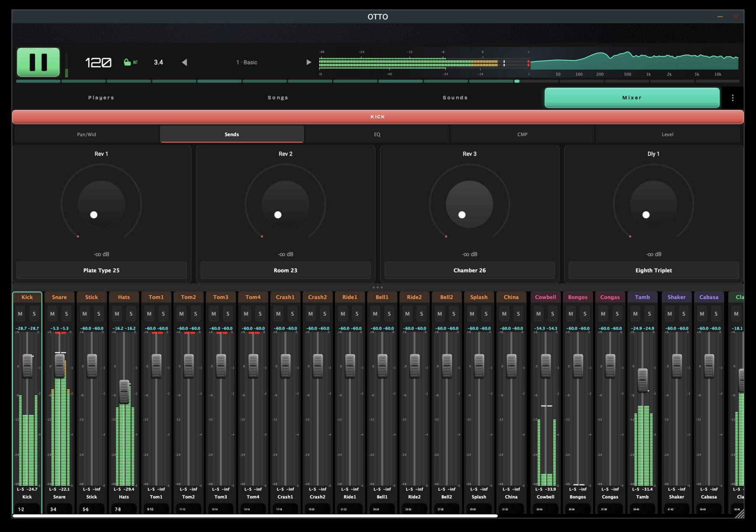756x532 pixels.
Task: Click the Snare -5.3 -5.3 peak readout
Action: click(59, 328)
